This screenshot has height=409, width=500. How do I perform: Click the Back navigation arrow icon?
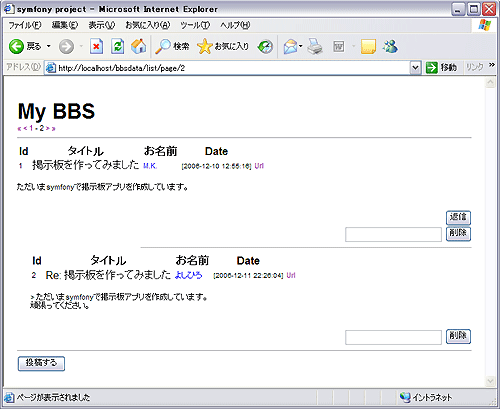[16, 46]
